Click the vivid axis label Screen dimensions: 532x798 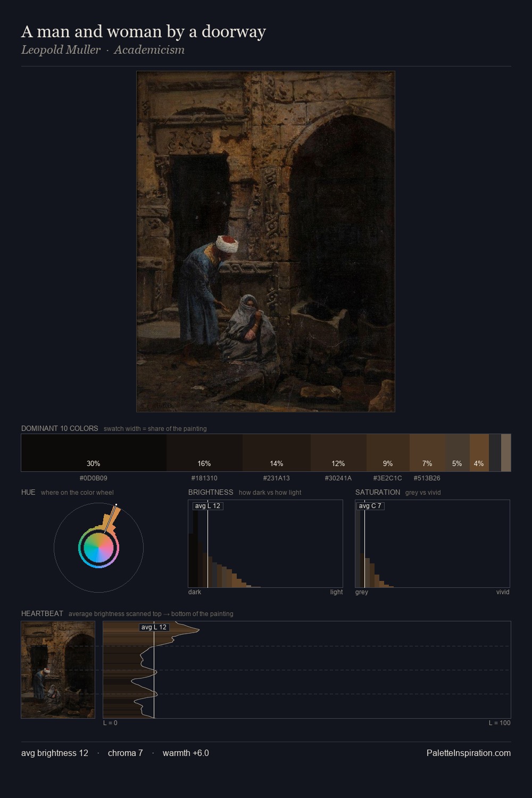point(503,592)
